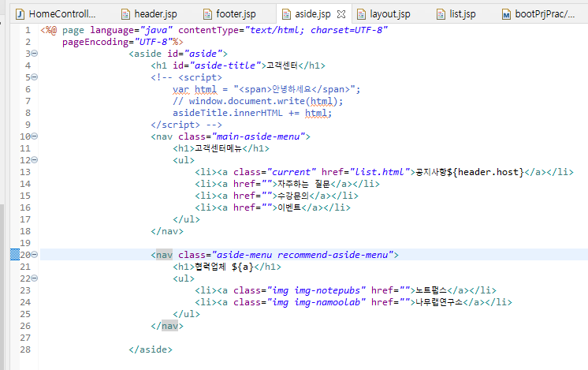Viewport: 588px width, 370px height.
Task: Collapse the comment fold on line 5
Action: (x=35, y=77)
